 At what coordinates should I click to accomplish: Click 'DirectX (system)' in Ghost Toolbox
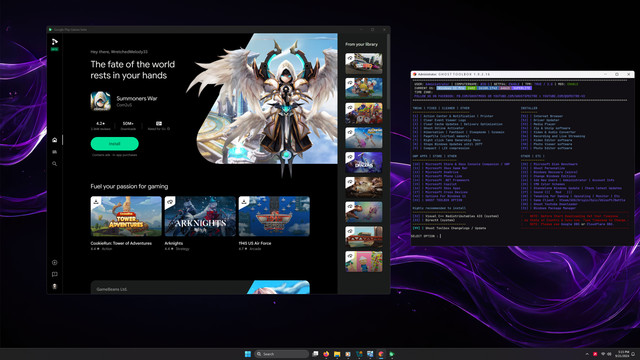coord(440,220)
